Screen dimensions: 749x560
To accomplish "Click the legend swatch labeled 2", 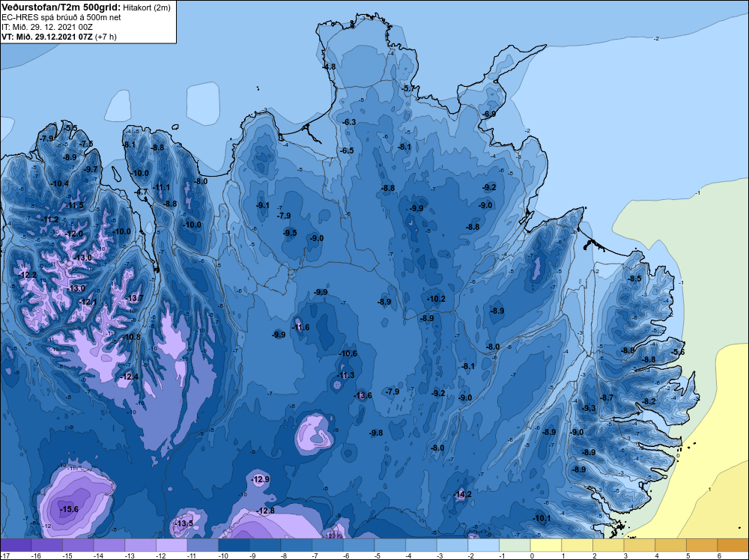I will (608, 546).
